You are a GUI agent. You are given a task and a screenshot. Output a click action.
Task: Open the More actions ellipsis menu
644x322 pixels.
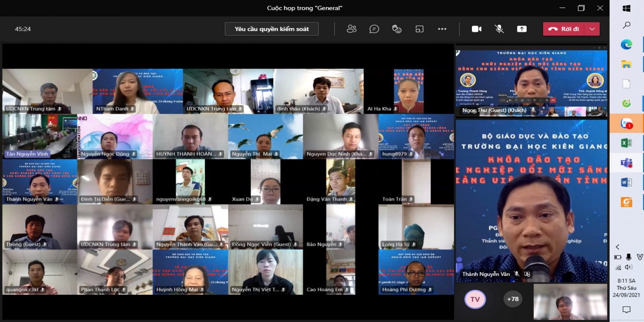click(x=442, y=29)
